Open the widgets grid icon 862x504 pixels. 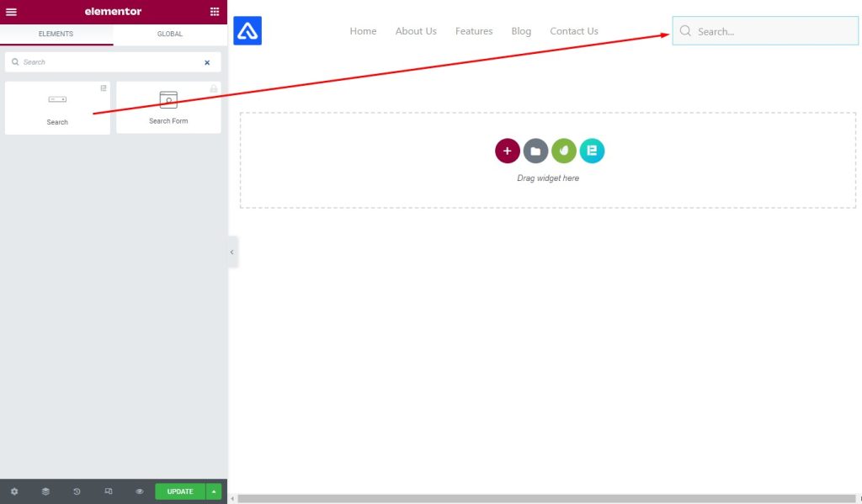(215, 12)
